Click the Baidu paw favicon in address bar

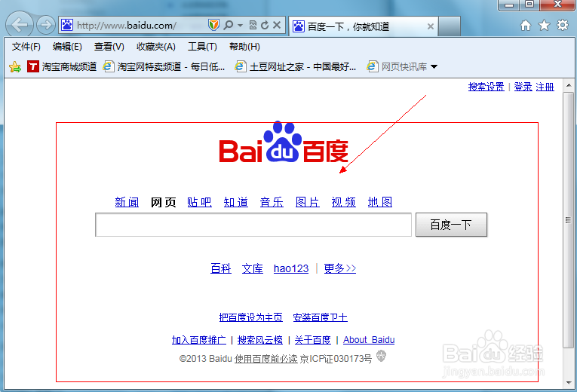tap(67, 25)
